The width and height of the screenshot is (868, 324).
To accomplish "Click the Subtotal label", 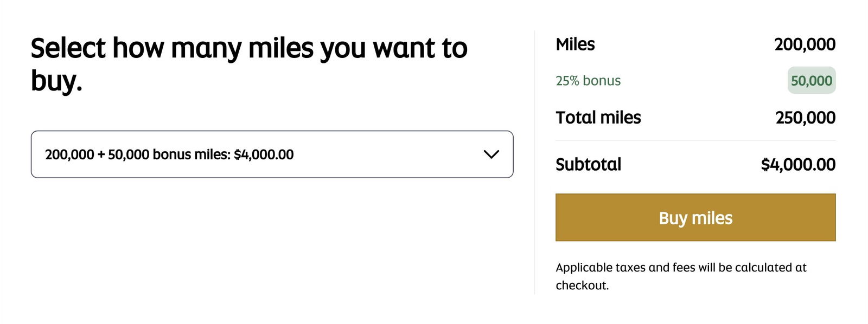I will coord(588,164).
